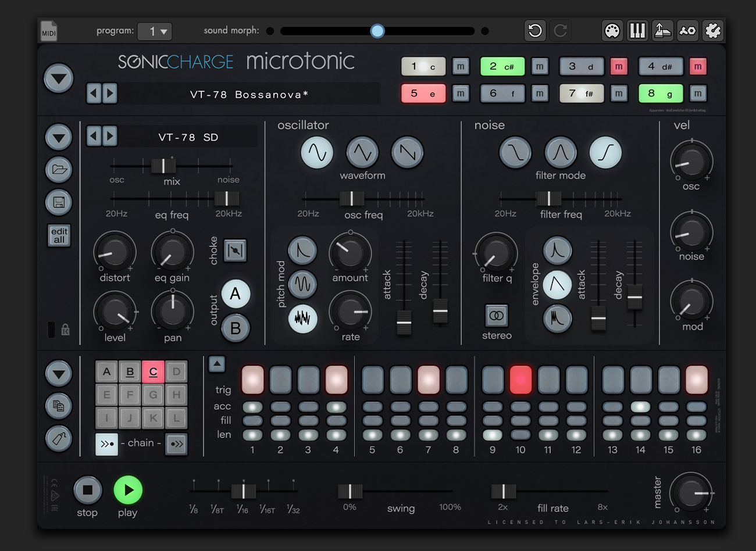Screen dimensions: 756x551
Task: Choose band-pass noise filter mode
Action: tap(561, 152)
